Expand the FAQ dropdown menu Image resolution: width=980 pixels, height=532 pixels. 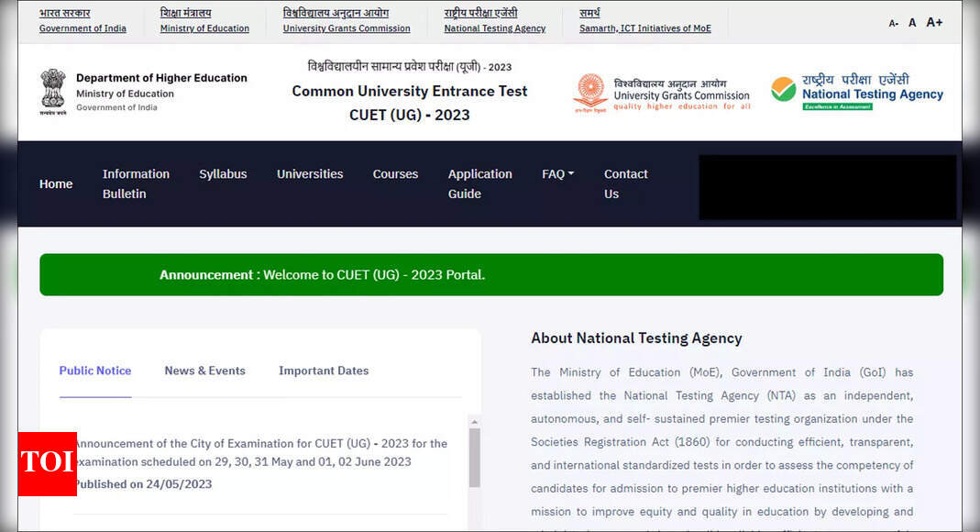point(557,173)
